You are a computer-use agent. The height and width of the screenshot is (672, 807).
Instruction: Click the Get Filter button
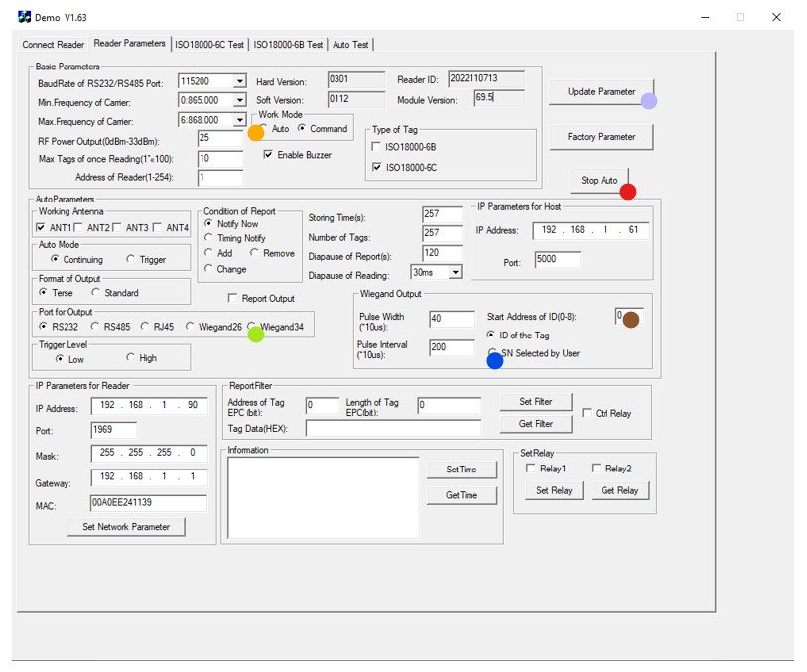pyautogui.click(x=536, y=424)
